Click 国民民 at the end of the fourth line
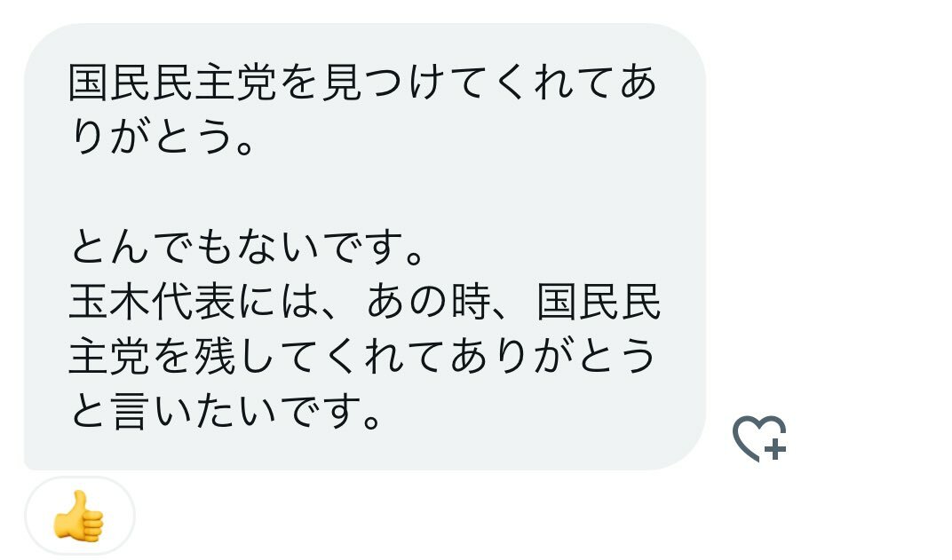Screen dimensions: 952x560 (599, 302)
